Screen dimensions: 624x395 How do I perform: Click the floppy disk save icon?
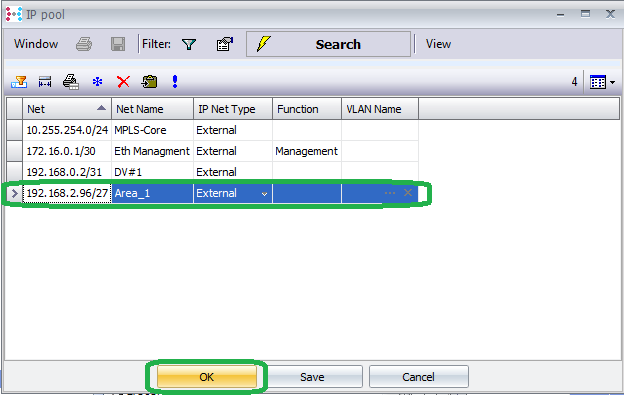point(118,44)
